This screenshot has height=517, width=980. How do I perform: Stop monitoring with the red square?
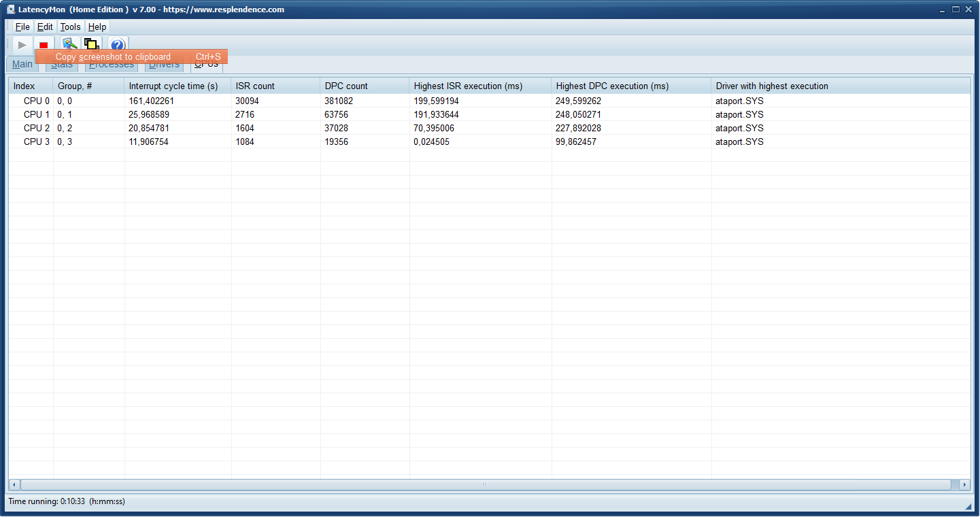tap(44, 45)
